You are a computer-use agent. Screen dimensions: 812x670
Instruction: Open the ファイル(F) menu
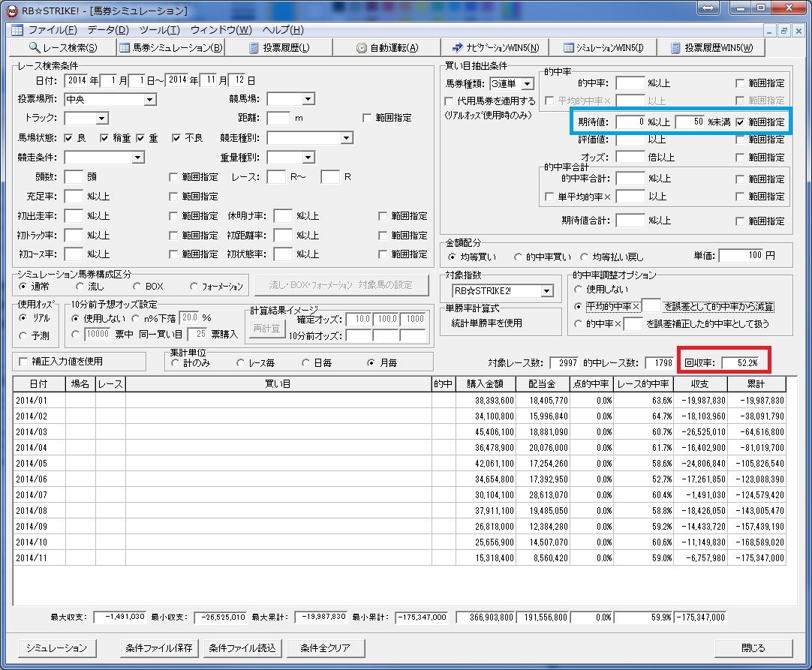53,30
